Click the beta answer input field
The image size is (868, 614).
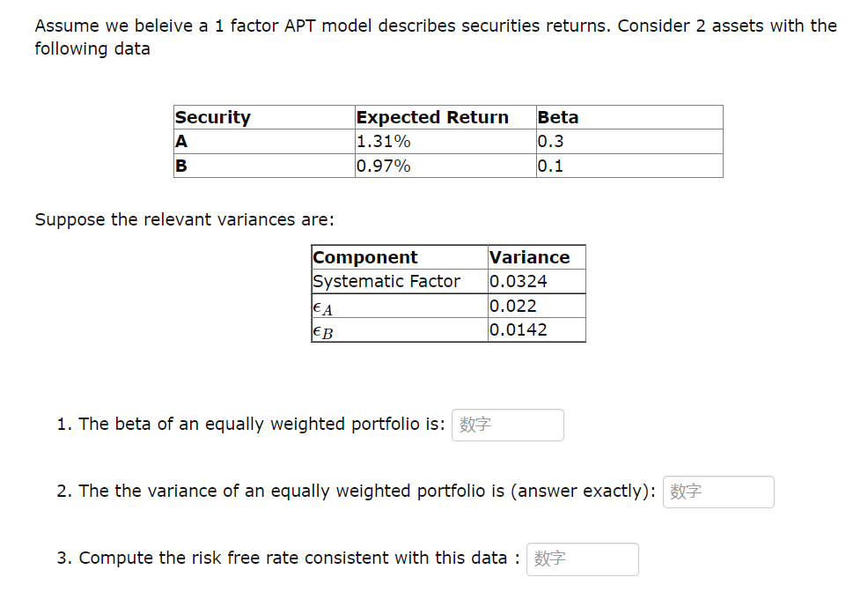tap(507, 425)
